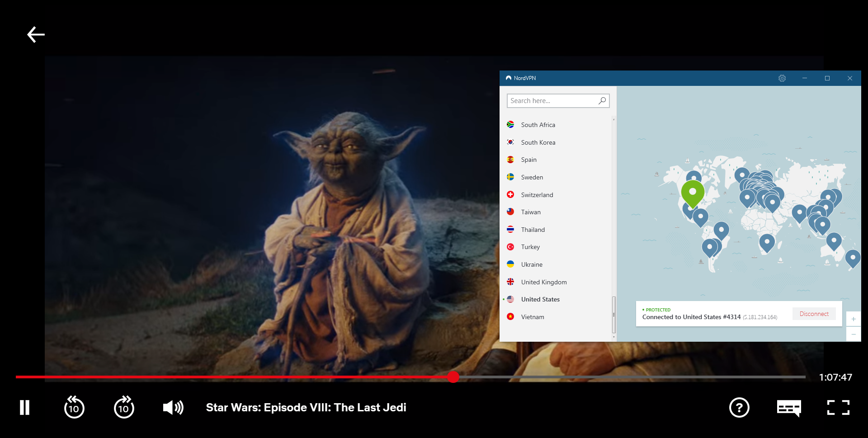The width and height of the screenshot is (868, 438).
Task: Click the remaining time 1:07:47
Action: (835, 377)
